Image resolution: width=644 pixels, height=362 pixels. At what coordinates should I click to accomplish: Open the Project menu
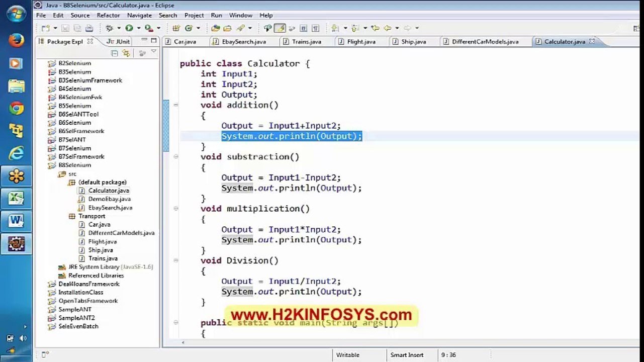[194, 16]
